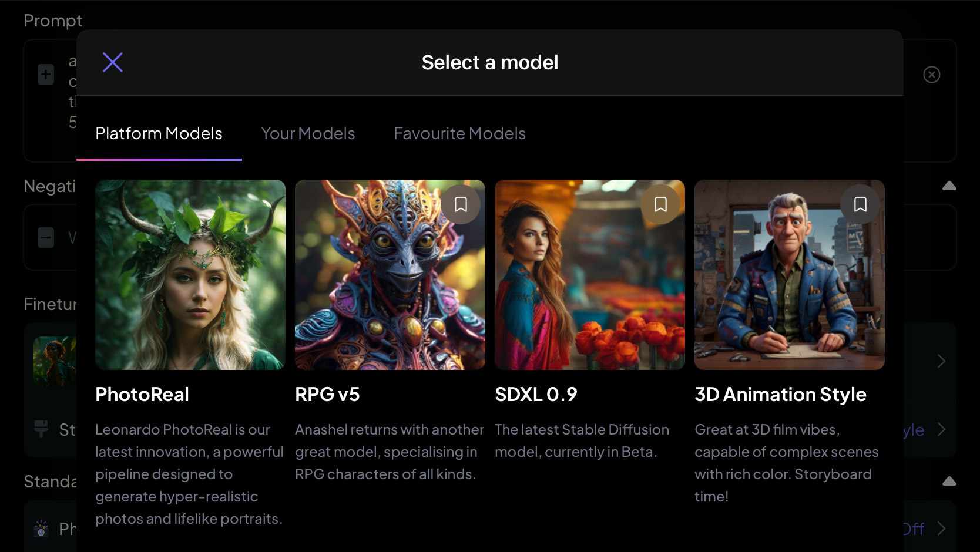Viewport: 980px width, 552px height.
Task: Open finetuned model chevron on right
Action: (941, 361)
